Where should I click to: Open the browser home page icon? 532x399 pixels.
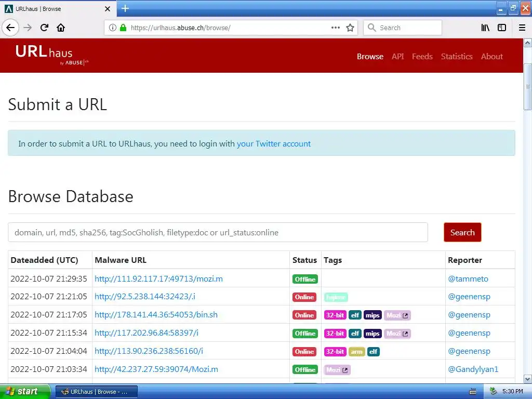coord(61,28)
